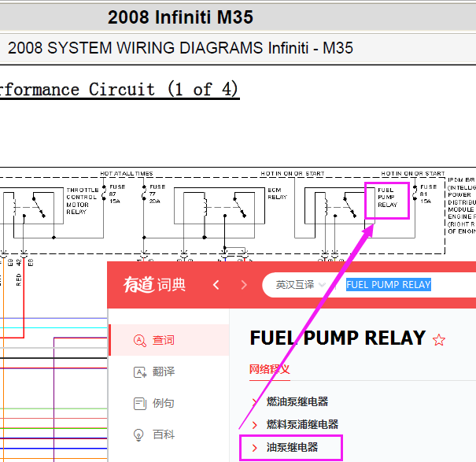The image size is (476, 462).
Task: Click FUSE 77 20A label
Action: click(x=157, y=194)
